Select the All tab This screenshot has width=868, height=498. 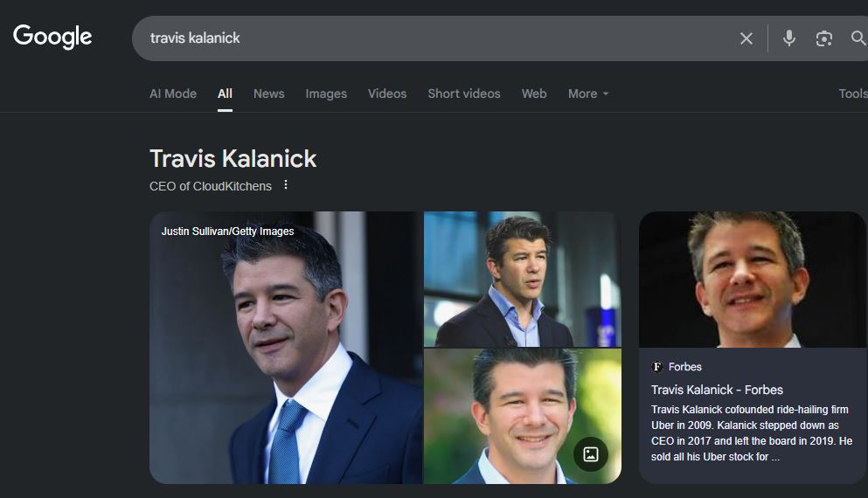pyautogui.click(x=225, y=93)
